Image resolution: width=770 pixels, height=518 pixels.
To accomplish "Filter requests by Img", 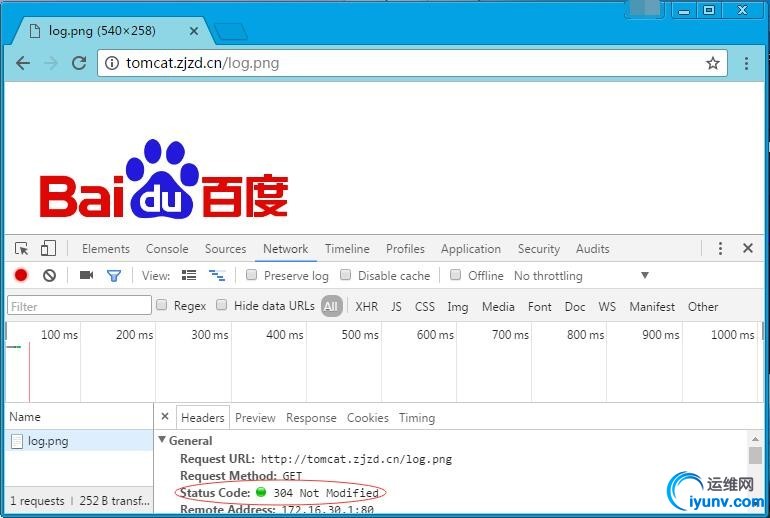I will (457, 307).
